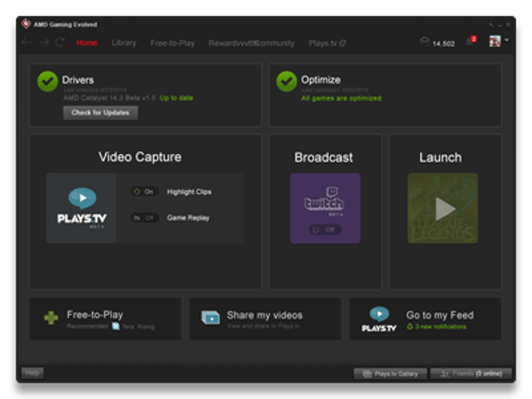The image size is (532, 399).
Task: Click the Plays.tv logo in feed tile
Action: pyautogui.click(x=379, y=319)
